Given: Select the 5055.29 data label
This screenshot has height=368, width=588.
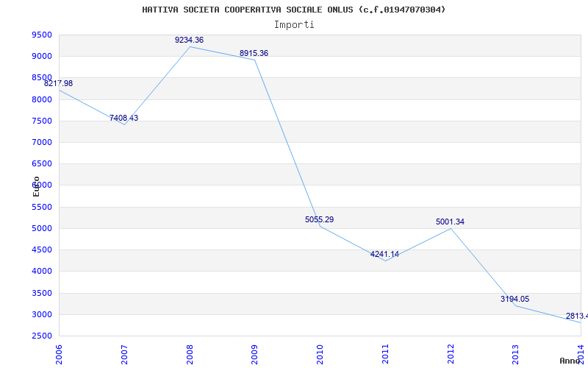Looking at the screenshot, I should (x=319, y=219).
